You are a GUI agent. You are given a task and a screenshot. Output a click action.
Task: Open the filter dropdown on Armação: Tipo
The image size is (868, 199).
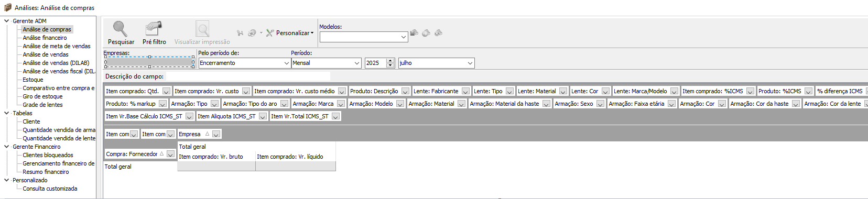pyautogui.click(x=214, y=104)
